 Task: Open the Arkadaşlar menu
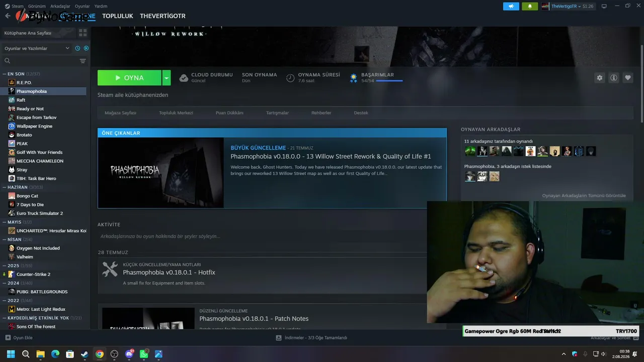[60, 6]
